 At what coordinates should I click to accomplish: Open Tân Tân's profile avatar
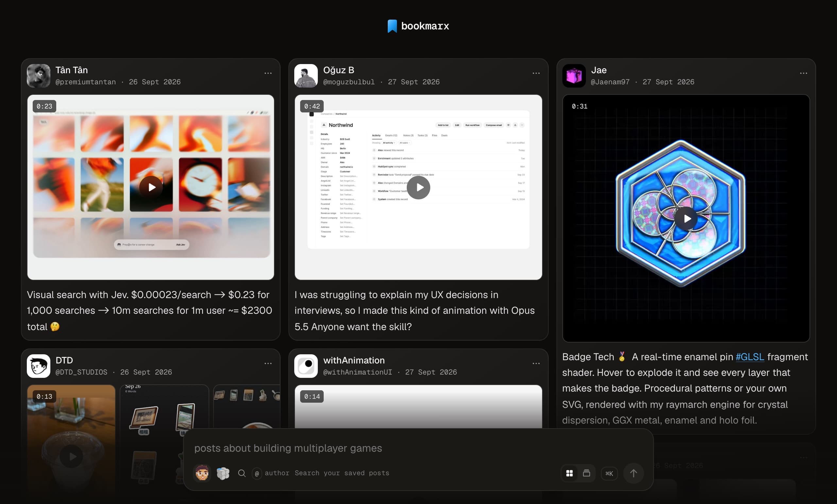click(x=38, y=76)
